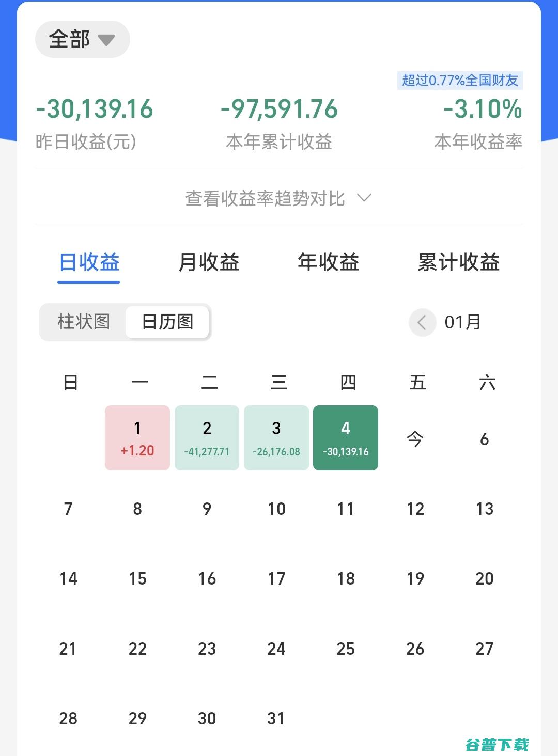Screen dimensions: 558x756
Task: Select calendar day 26
Action: (x=415, y=649)
